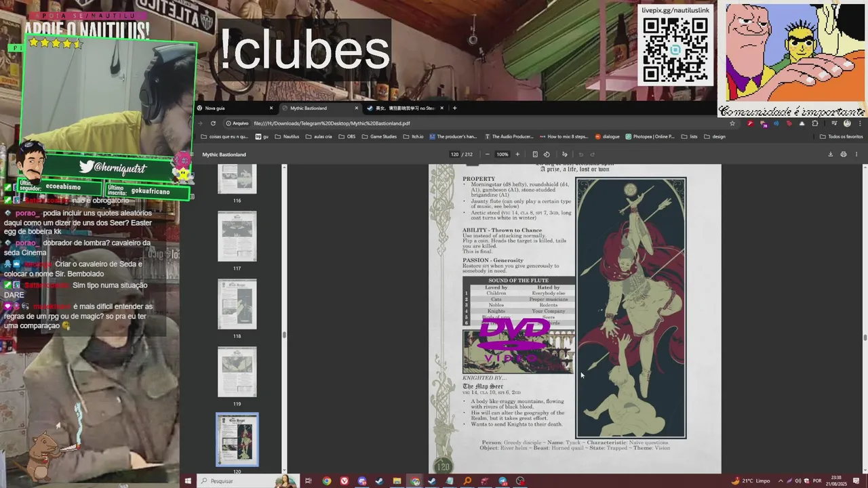Switch to the Nova guia tab
Screen dimensions: 868x488
[235, 108]
